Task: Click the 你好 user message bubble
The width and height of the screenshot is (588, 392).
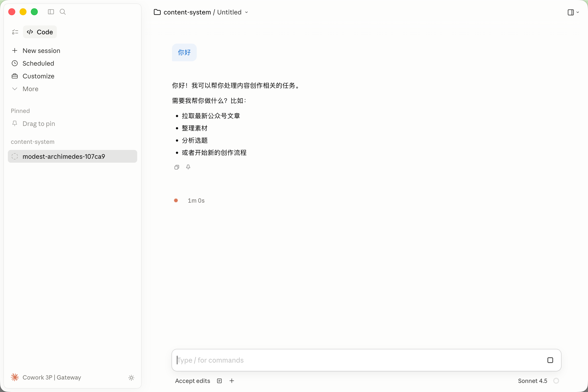Action: tap(184, 52)
